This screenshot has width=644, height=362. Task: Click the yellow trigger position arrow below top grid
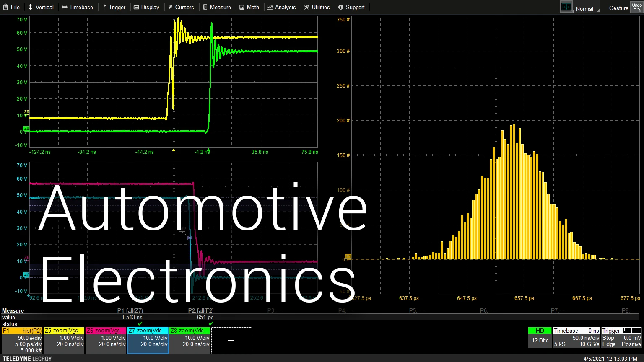(x=174, y=150)
